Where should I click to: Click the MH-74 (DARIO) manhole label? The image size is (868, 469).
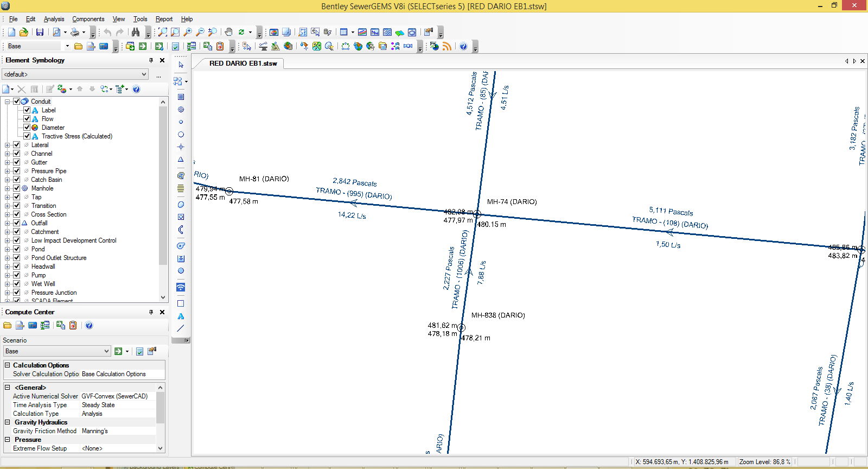pos(512,202)
